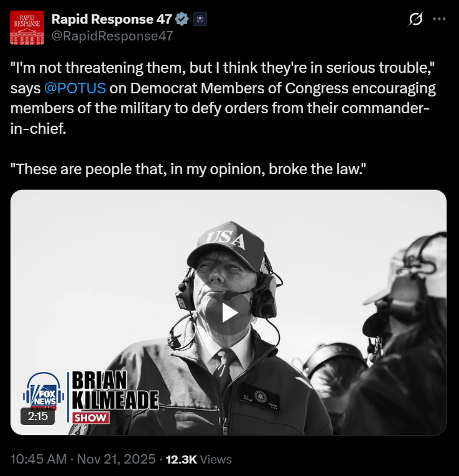Play the Brian Kilmeade Show video
Viewport: 459px width, 476px height.
(x=229, y=313)
